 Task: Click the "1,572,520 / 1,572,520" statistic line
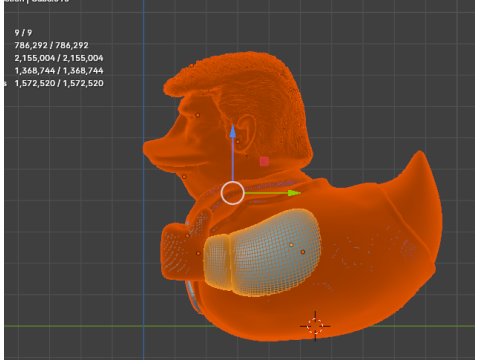pyautogui.click(x=59, y=83)
